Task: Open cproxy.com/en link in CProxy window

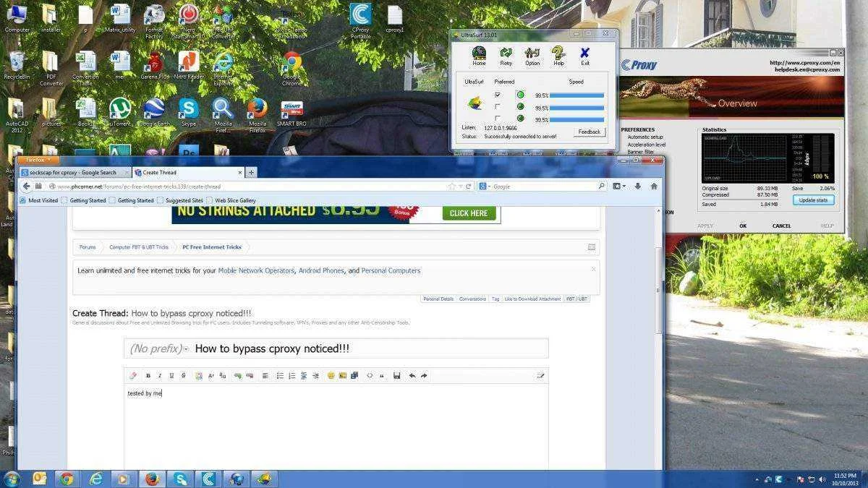Action: tap(805, 63)
